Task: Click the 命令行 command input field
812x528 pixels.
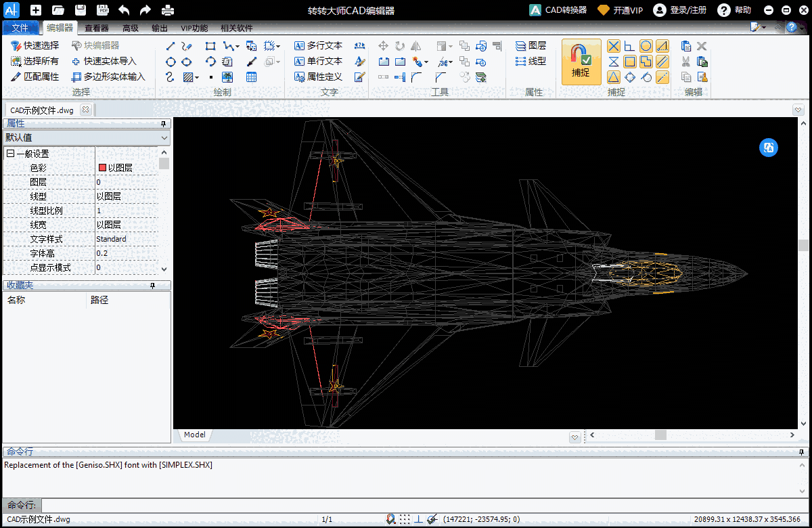Action: [x=425, y=505]
